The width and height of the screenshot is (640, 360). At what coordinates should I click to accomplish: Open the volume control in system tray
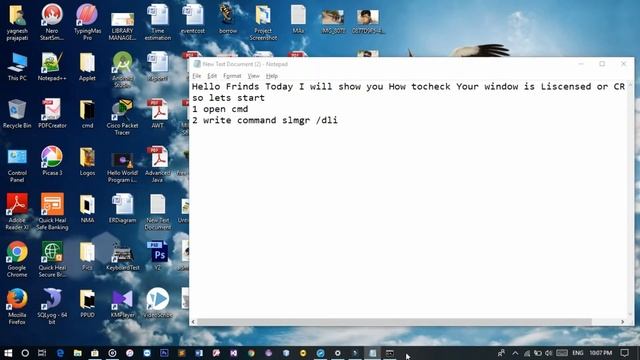(549, 353)
